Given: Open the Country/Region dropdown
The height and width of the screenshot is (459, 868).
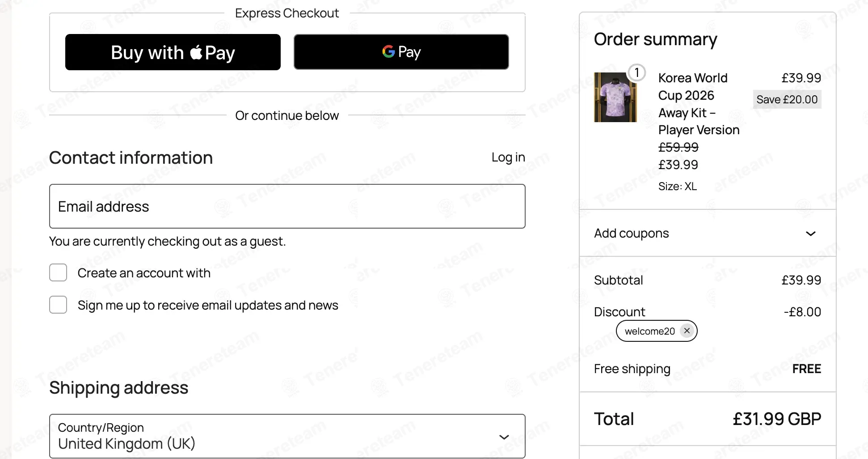Looking at the screenshot, I should (287, 436).
